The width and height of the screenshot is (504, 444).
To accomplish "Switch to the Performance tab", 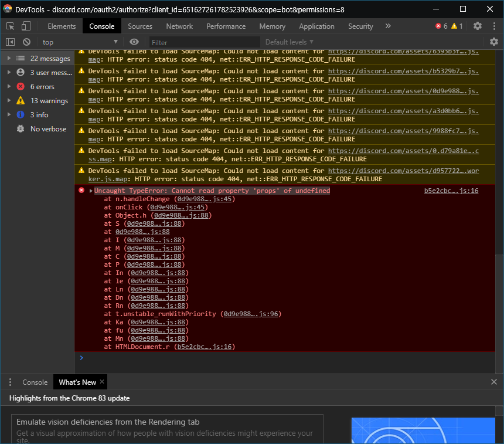I will [x=226, y=26].
